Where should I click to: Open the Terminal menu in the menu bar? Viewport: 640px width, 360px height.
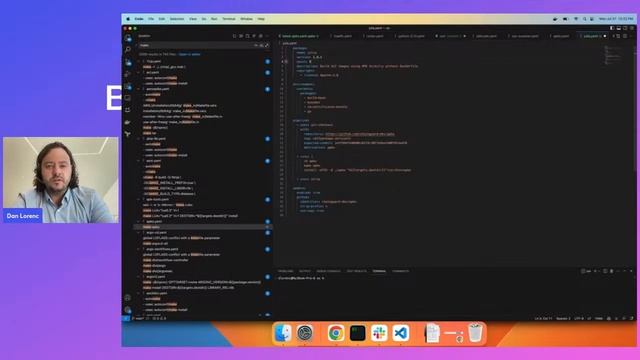coord(229,19)
